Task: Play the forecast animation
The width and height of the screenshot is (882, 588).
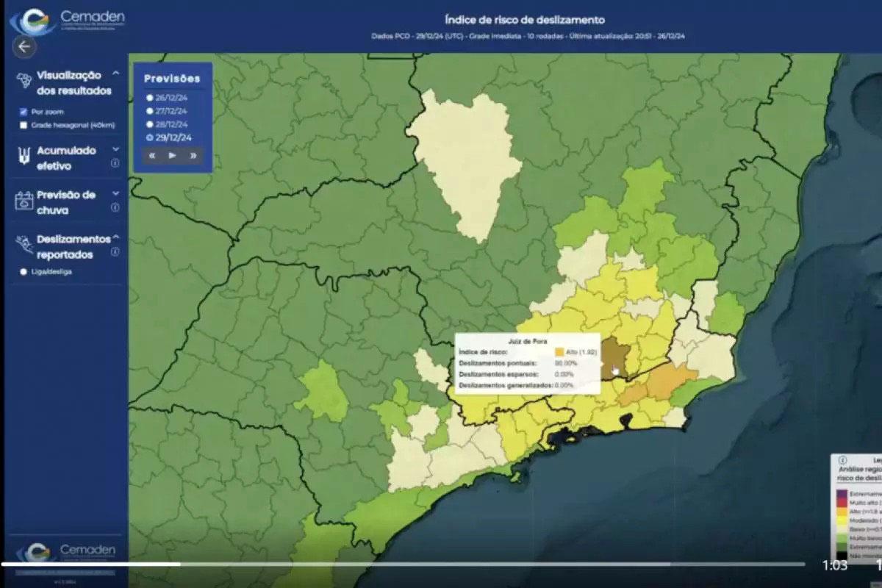Action: pyautogui.click(x=172, y=155)
